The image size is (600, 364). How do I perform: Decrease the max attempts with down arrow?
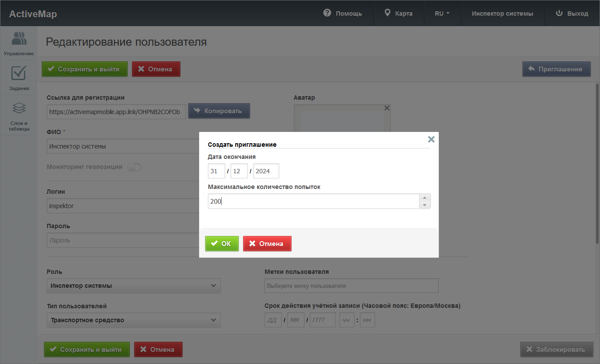(x=425, y=205)
